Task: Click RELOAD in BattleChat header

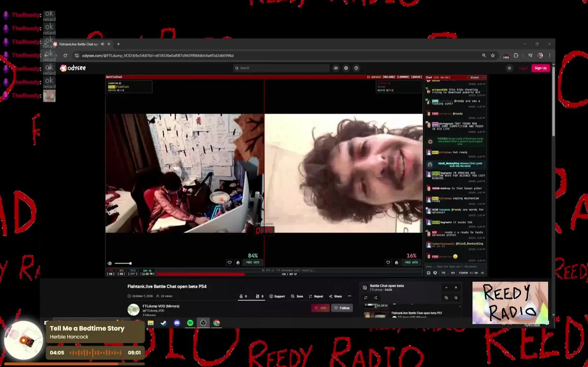Action: (388, 77)
